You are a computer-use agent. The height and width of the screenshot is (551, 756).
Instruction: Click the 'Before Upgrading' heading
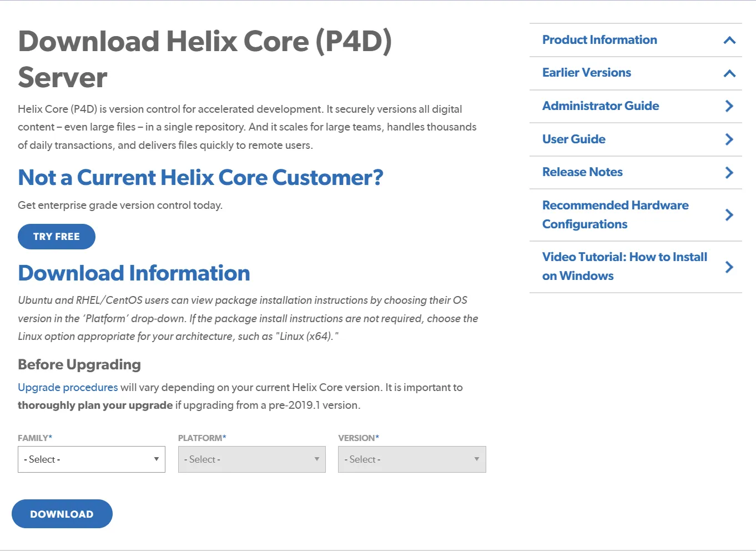[79, 365]
